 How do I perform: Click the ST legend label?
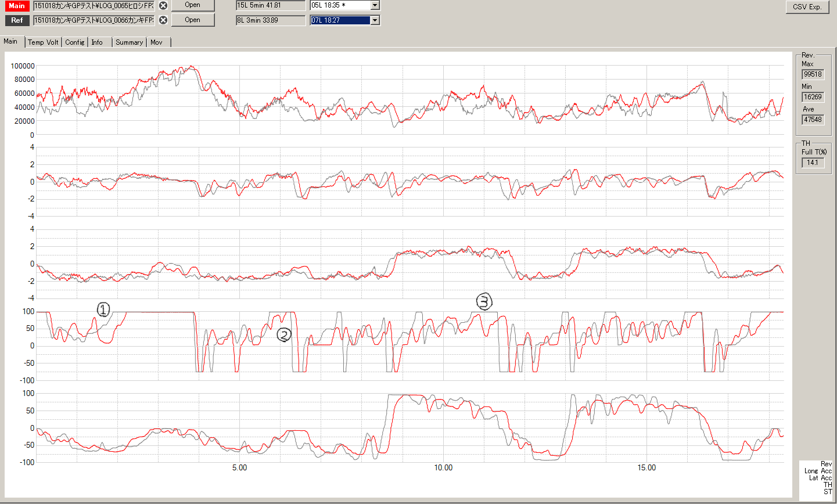[x=828, y=492]
